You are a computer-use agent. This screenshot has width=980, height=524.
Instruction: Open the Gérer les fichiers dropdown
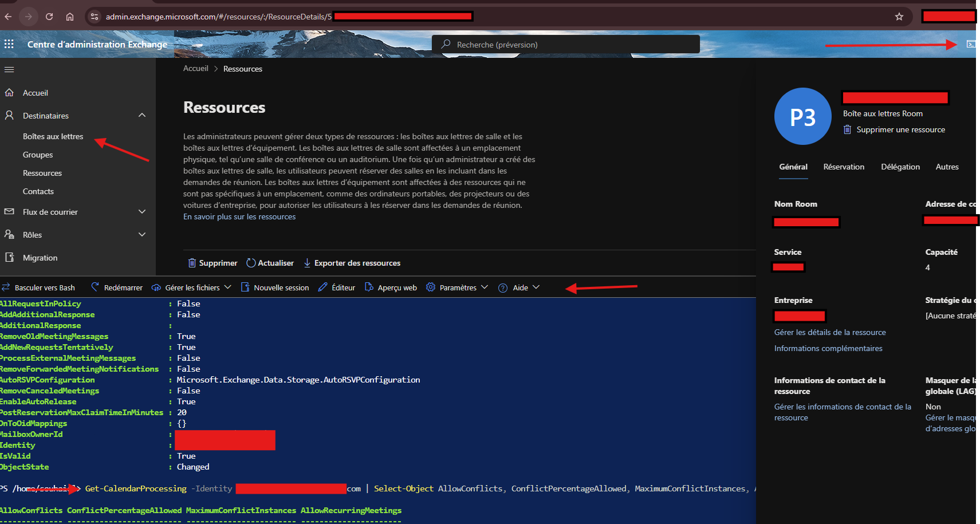[x=191, y=287]
